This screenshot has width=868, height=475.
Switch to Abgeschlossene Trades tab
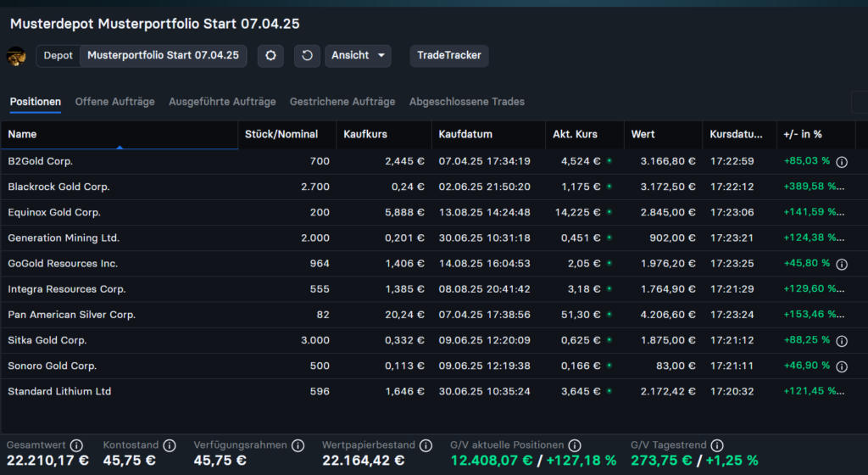click(466, 102)
